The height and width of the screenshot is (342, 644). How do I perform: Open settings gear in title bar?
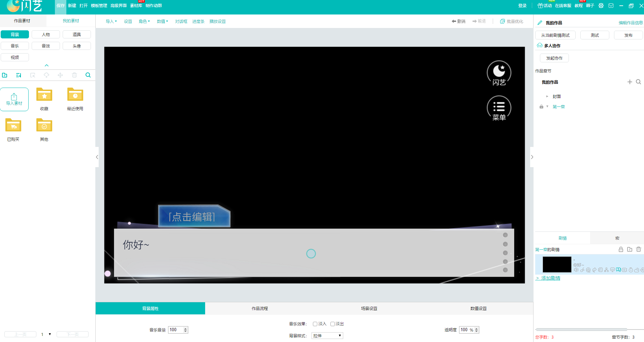[x=601, y=6]
